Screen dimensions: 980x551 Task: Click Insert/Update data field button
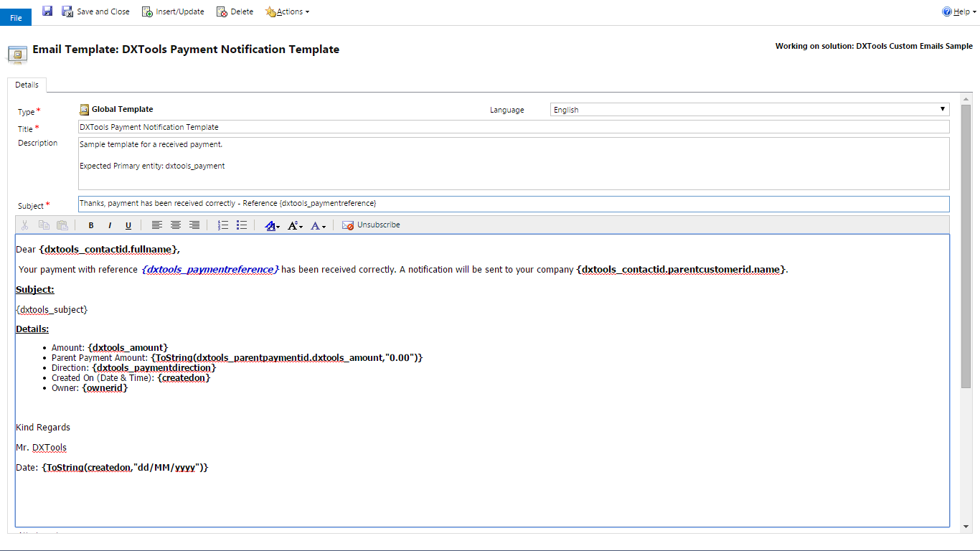pos(173,11)
